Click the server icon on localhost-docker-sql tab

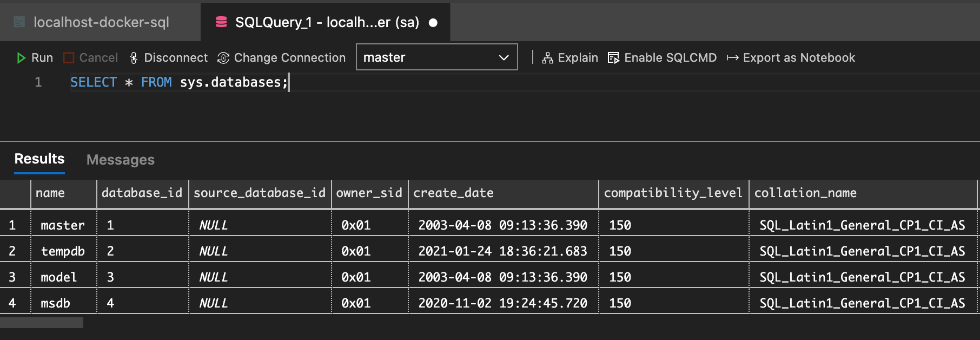pos(19,22)
